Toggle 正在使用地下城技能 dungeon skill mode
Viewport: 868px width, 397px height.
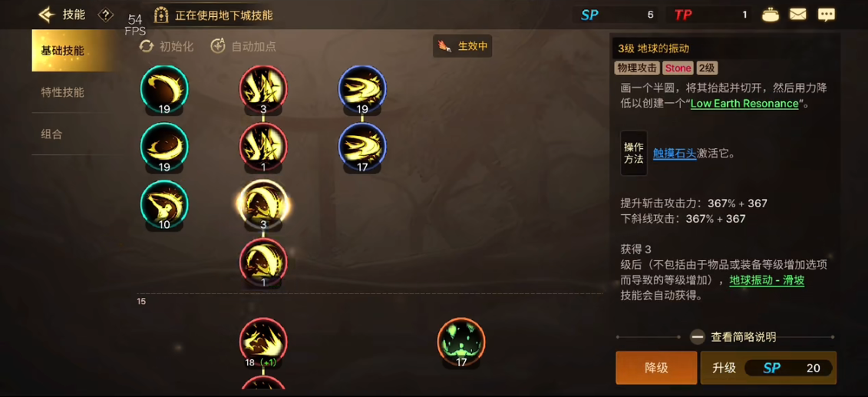213,15
